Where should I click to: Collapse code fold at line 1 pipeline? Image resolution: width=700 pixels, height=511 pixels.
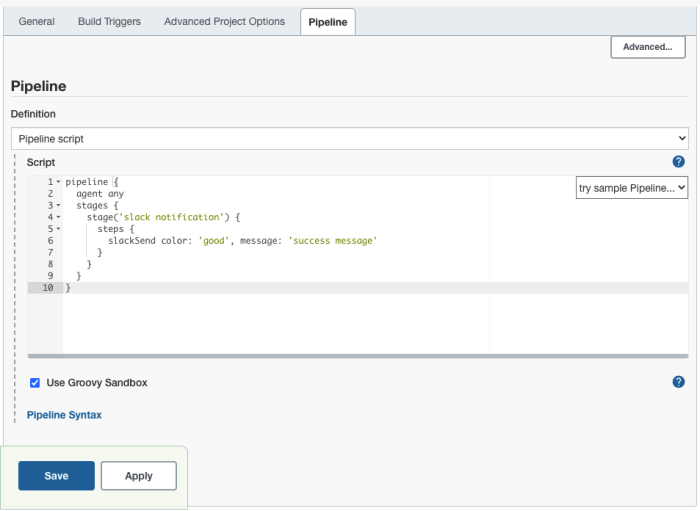[x=58, y=182]
